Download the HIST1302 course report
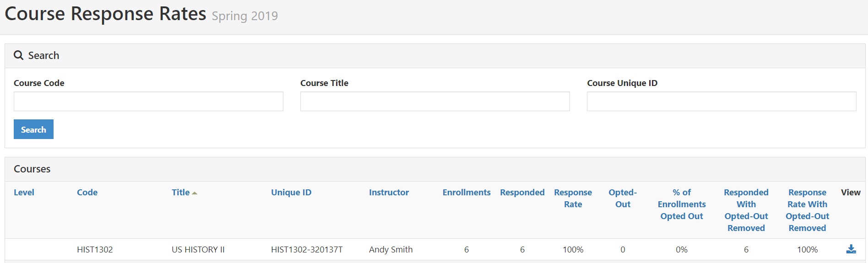The height and width of the screenshot is (263, 868). [x=851, y=249]
